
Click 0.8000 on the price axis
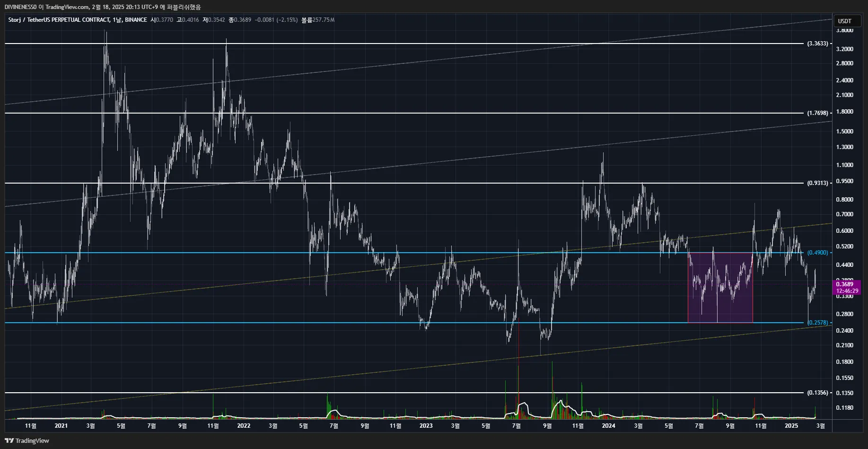[844, 200]
